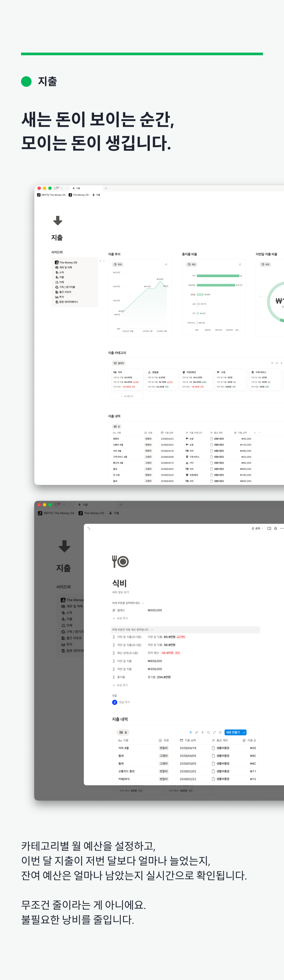Click the blue 새로 만들기 button
Screen dimensions: 284x980
[x=233, y=732]
